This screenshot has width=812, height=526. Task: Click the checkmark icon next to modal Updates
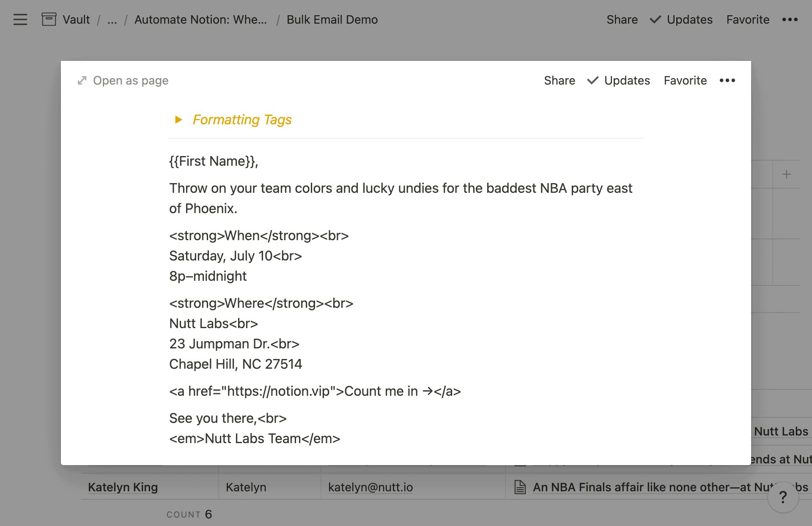point(593,80)
